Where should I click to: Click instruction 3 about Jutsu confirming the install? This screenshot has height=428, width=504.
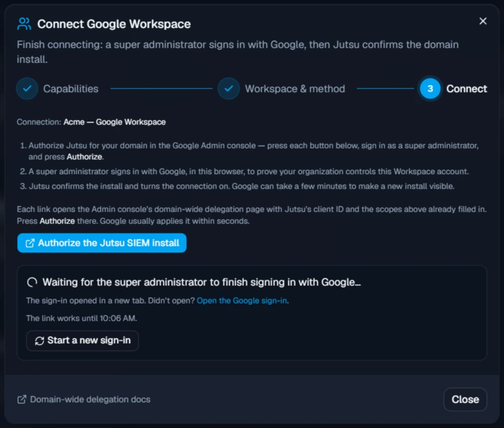[237, 186]
